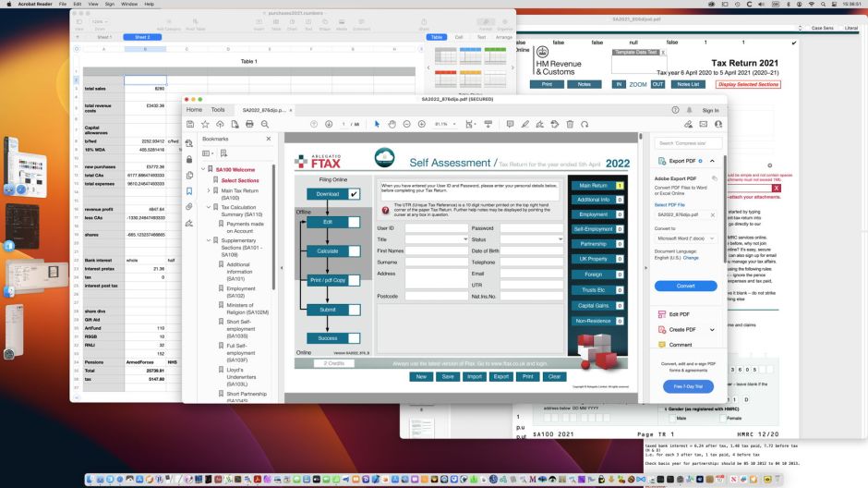868x488 pixels.
Task: Select the Hand pan tool
Action: 392,123
